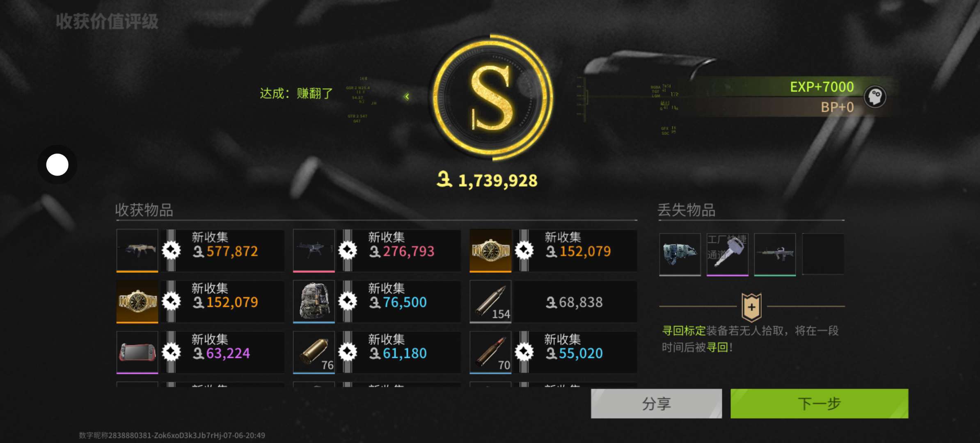Select the rifle round stack of 70
The width and height of the screenshot is (980, 443).
(x=490, y=352)
